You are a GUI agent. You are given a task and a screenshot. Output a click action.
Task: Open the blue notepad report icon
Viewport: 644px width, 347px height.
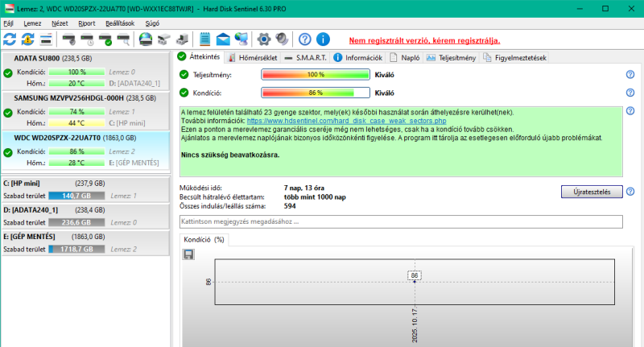click(204, 39)
